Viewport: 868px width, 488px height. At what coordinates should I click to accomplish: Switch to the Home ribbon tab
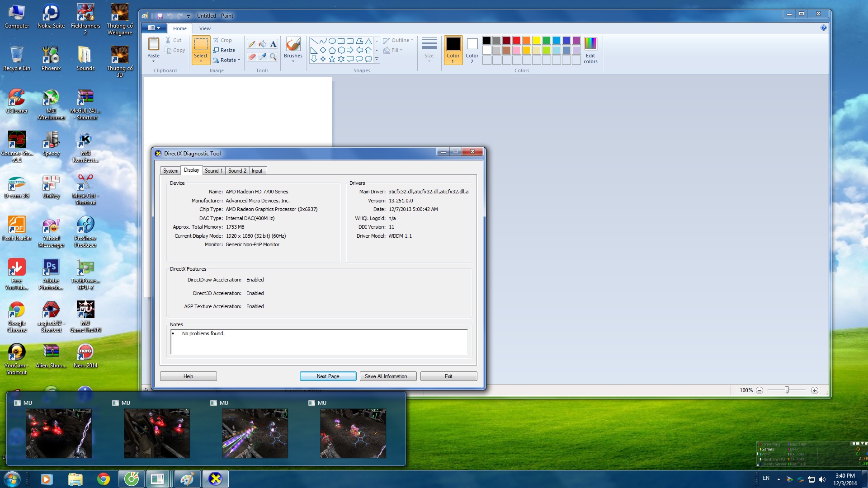pos(180,28)
